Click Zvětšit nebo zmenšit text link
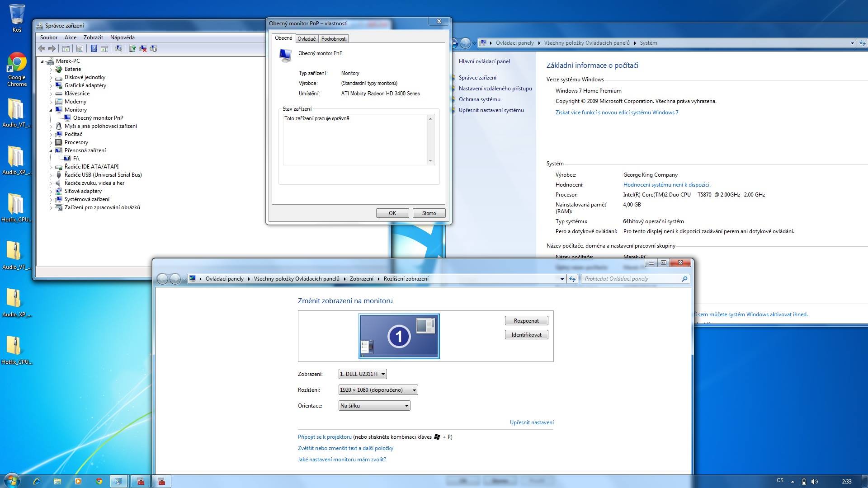This screenshot has width=868, height=488. coord(345,448)
